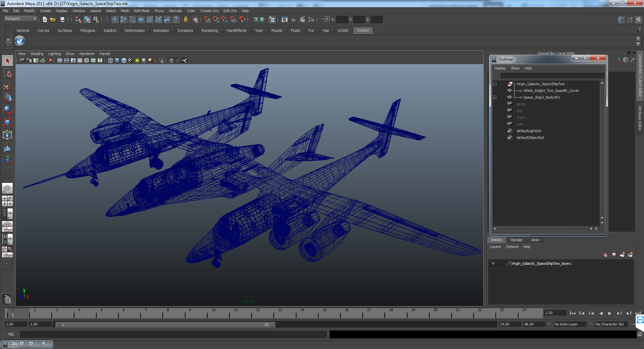Toggle wireframe display in viewport toolbar

[x=110, y=60]
